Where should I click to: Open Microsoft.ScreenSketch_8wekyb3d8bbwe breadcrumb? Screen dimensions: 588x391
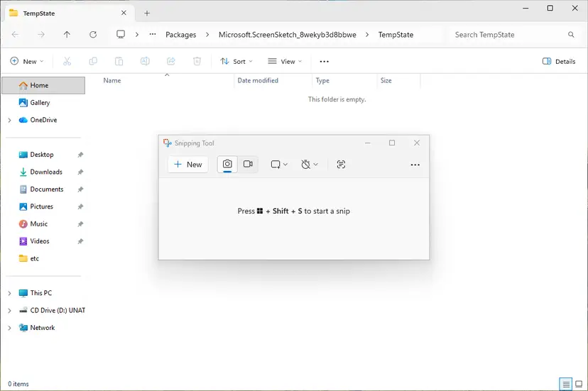tap(287, 35)
